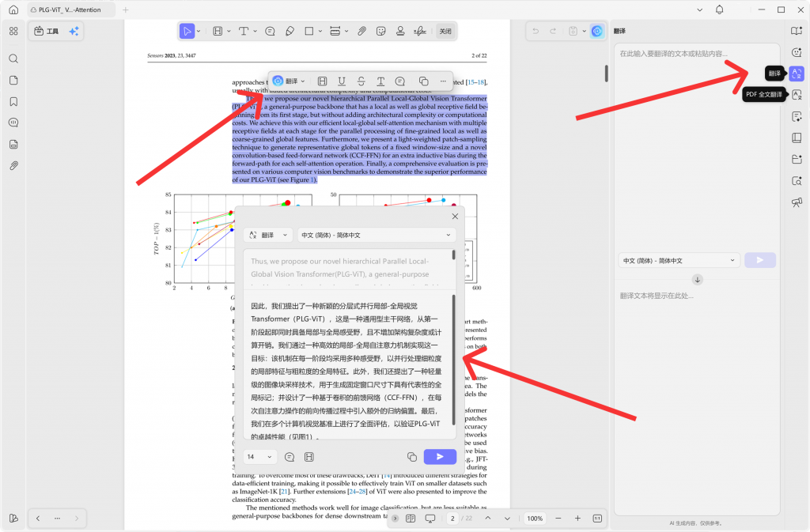810x532 pixels.
Task: Expand the highlight tool dropdown arrow
Action: 229,32
